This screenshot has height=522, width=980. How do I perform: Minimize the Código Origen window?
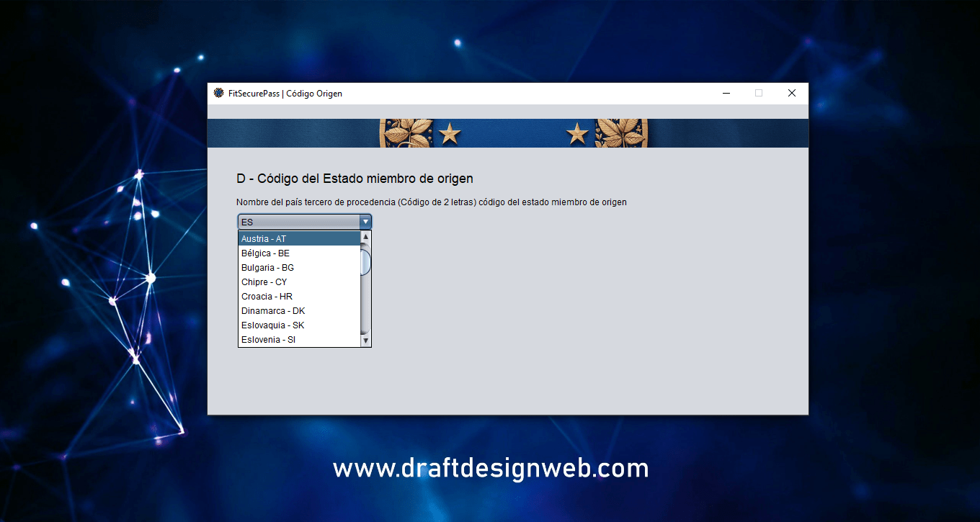[726, 93]
